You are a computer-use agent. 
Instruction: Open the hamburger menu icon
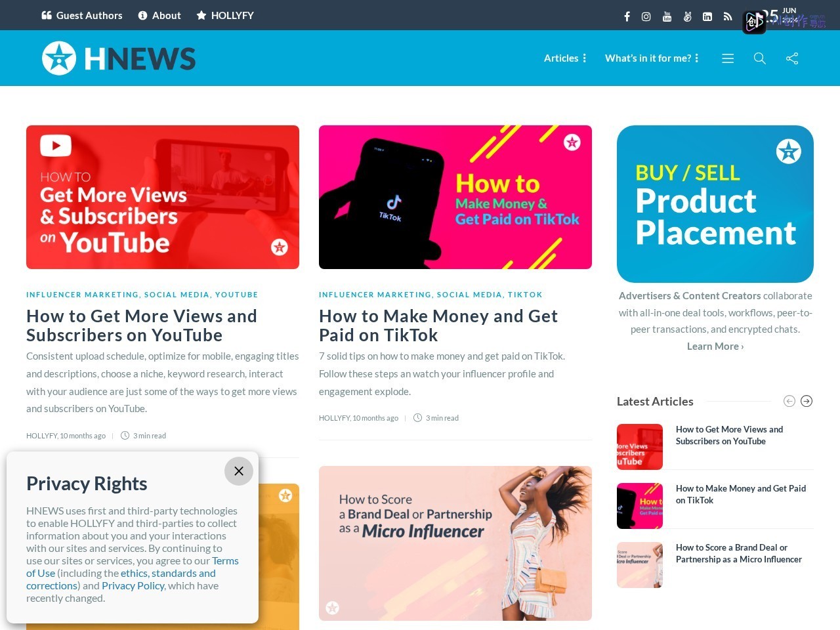pyautogui.click(x=728, y=58)
